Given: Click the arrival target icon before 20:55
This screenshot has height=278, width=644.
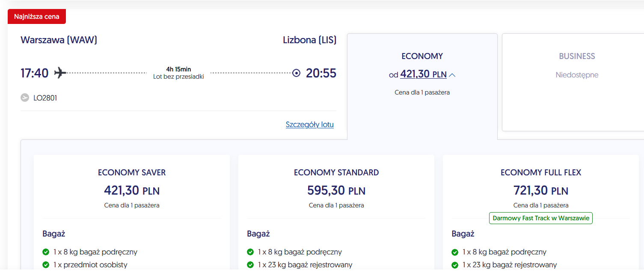Looking at the screenshot, I should pyautogui.click(x=296, y=73).
